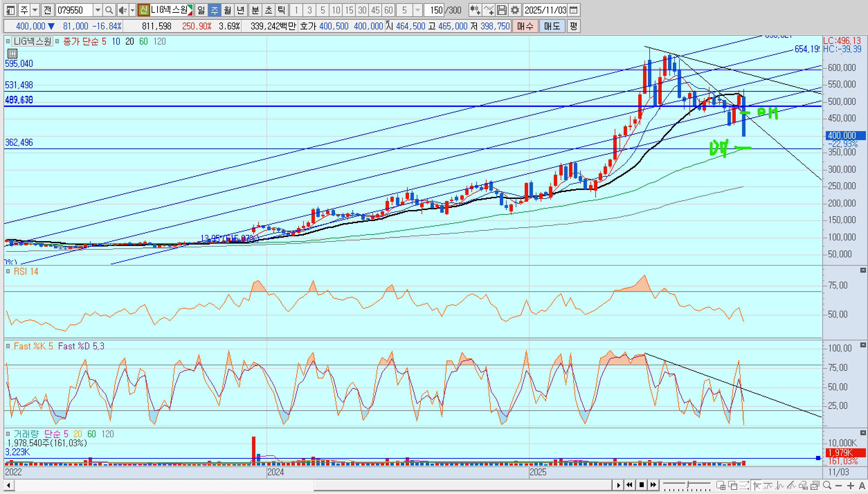Click the stock search magnifier icon
This screenshot has width=868, height=494.
pos(109,10)
